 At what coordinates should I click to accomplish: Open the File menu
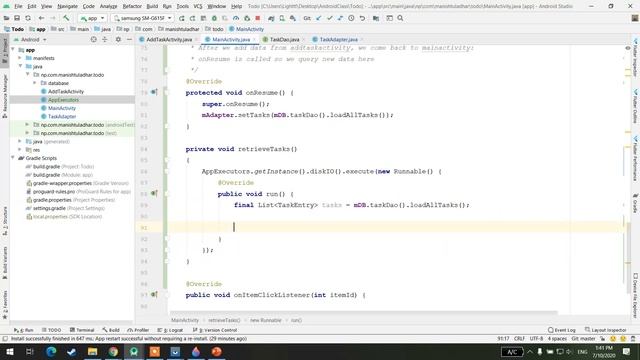18,6
